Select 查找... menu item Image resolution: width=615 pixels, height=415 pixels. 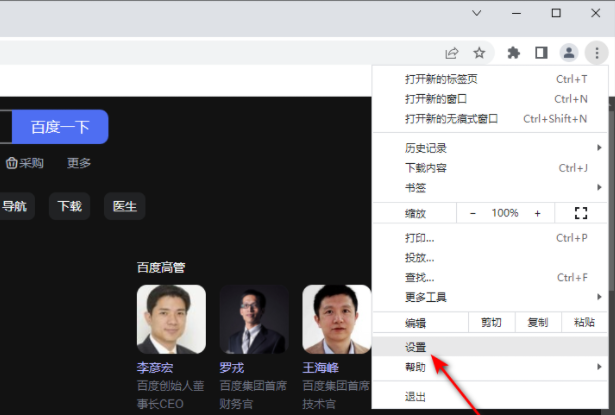pyautogui.click(x=489, y=277)
